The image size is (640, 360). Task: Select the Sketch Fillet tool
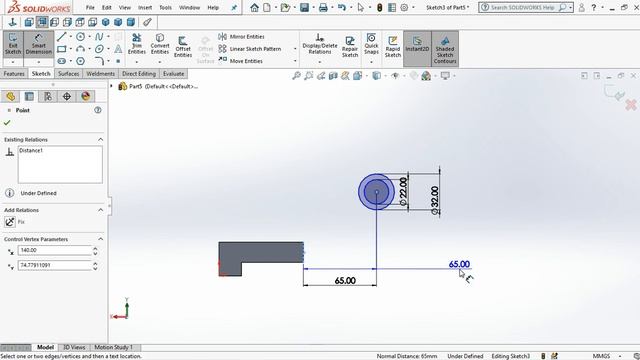99,61
